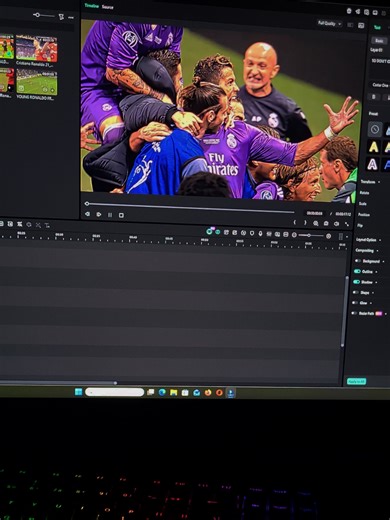This screenshot has width=390, height=520.
Task: Toggle the Shadow switch off
Action: click(x=357, y=282)
